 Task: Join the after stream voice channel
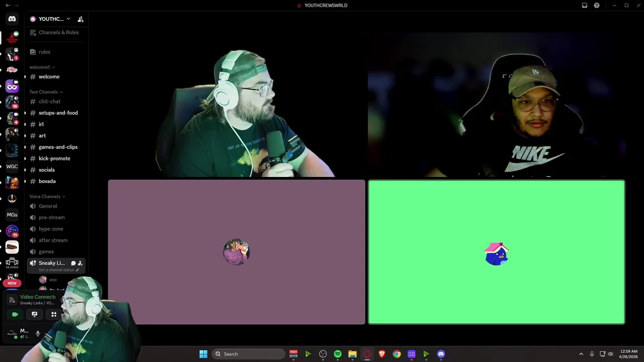pyautogui.click(x=56, y=240)
